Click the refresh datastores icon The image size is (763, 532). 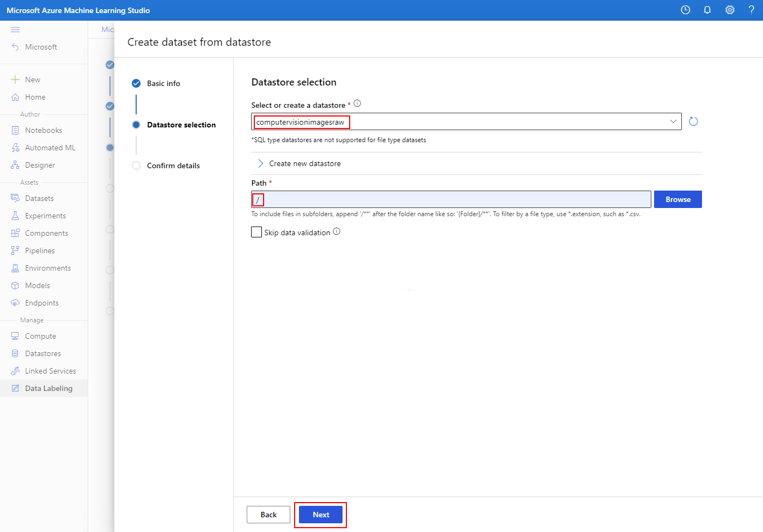[693, 121]
